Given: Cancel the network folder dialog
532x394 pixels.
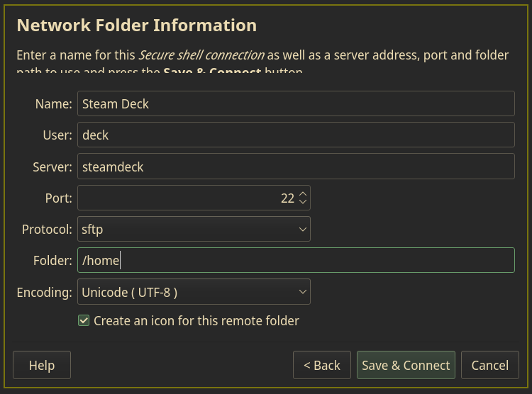Looking at the screenshot, I should coord(489,365).
